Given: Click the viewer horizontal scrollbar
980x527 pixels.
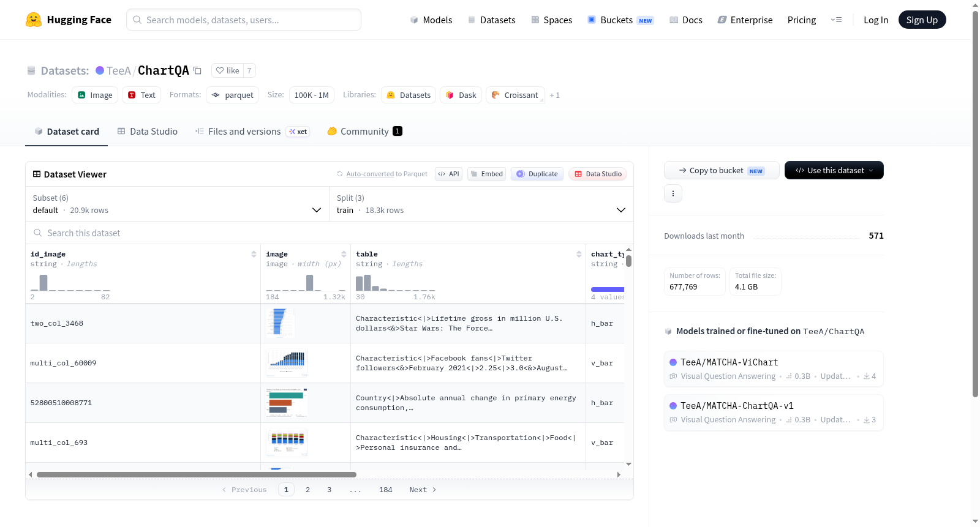Looking at the screenshot, I should [x=197, y=474].
